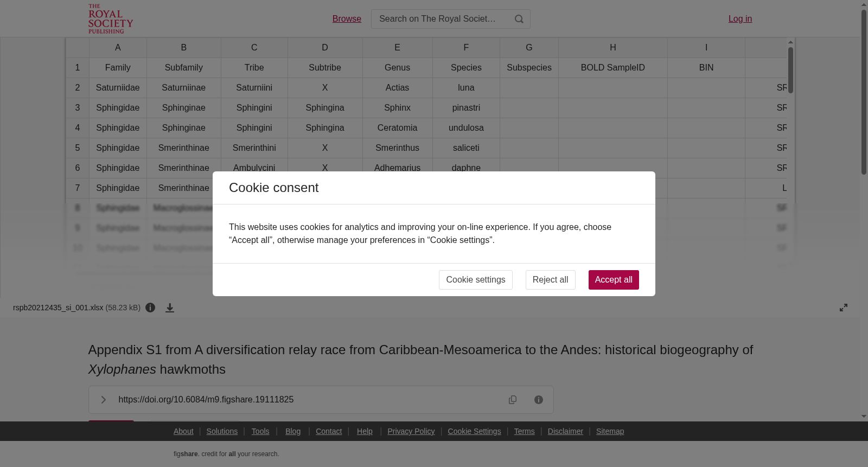Open the Terms footer link
This screenshot has width=868, height=467.
524,431
